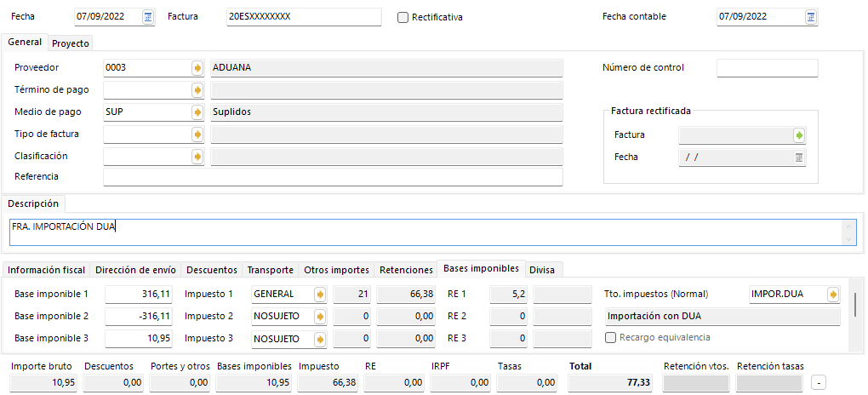Viewport: 868px width, 395px height.
Task: Open the Impuesto 2 NOSUJETO lookup
Action: (320, 317)
